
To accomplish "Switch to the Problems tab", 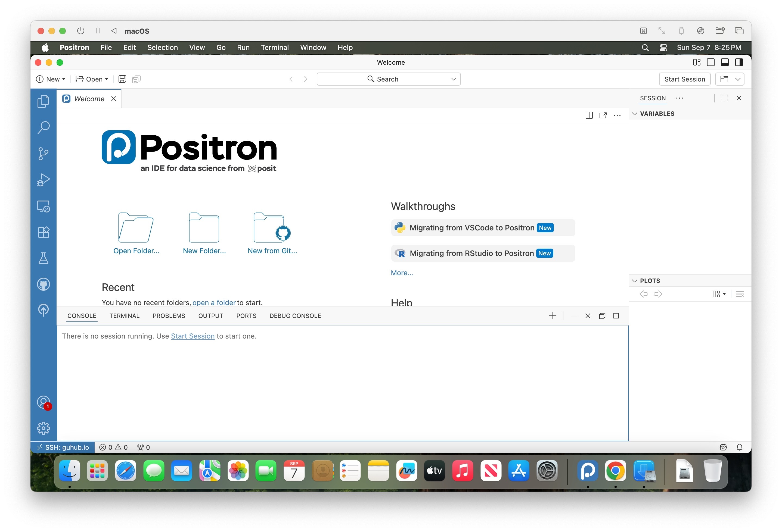I will pos(169,316).
